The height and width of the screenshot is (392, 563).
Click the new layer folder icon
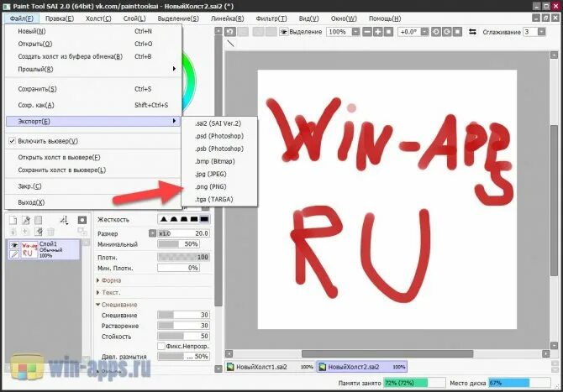(x=38, y=220)
